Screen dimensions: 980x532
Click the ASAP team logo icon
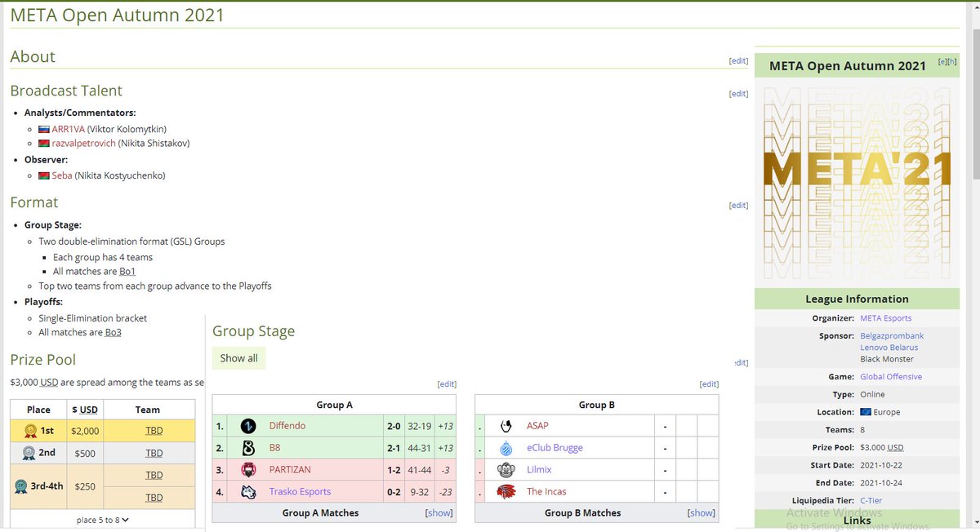(x=506, y=426)
